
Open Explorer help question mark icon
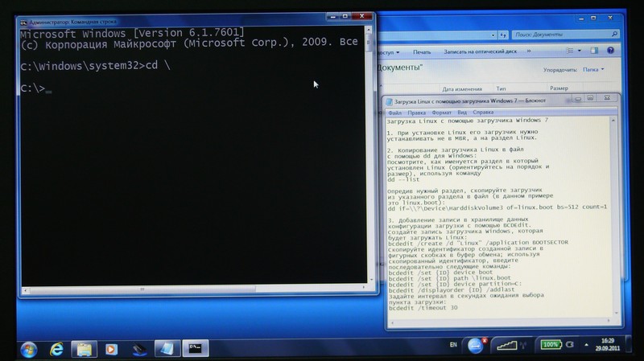[x=610, y=51]
